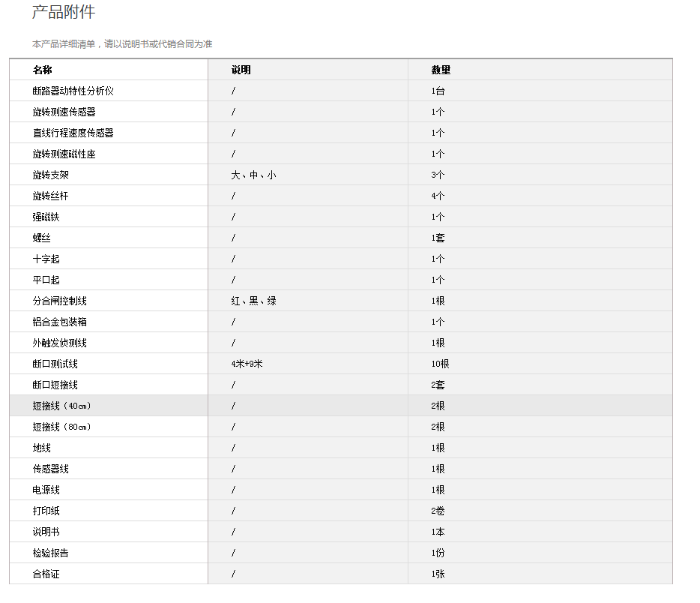Click the 4米+9米 description cell
This screenshot has width=700, height=603.
[x=248, y=364]
